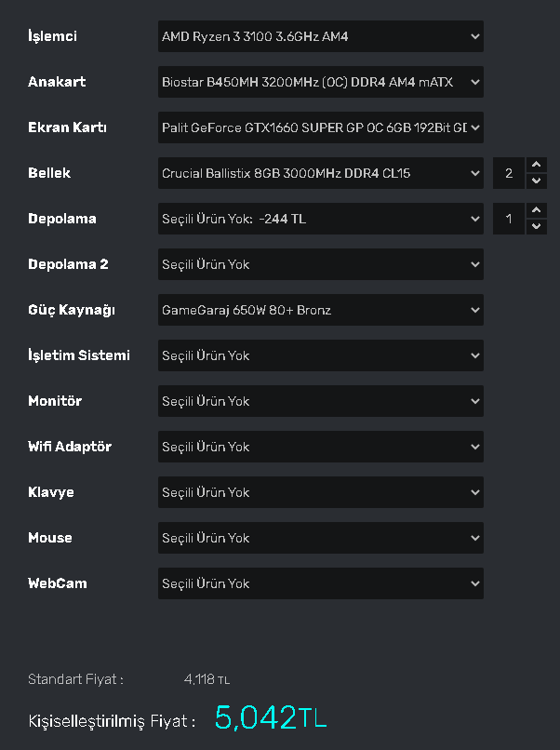Expand the Anakart motherboard dropdown
Viewport: 560px width, 750px height.
coord(320,82)
